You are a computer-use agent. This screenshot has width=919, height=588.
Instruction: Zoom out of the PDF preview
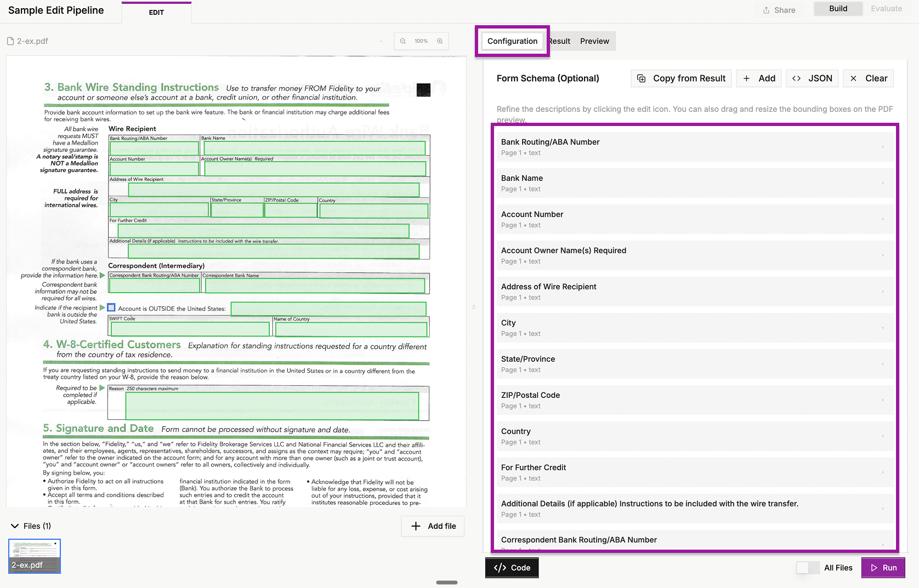403,41
